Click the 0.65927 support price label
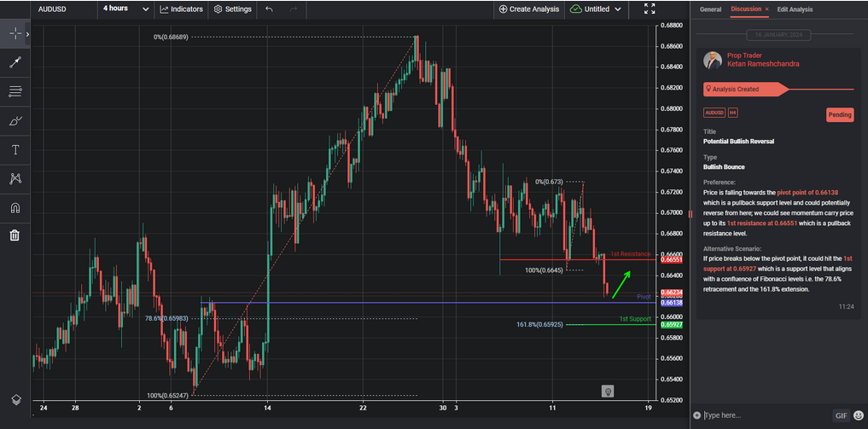Image resolution: width=868 pixels, height=429 pixels. 670,325
